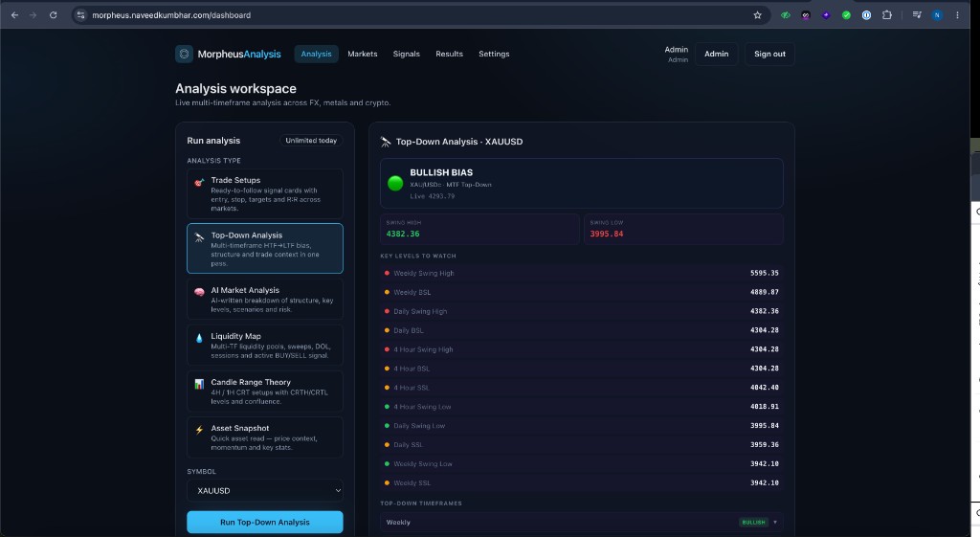Click the telescope icon in the results heading

(386, 142)
